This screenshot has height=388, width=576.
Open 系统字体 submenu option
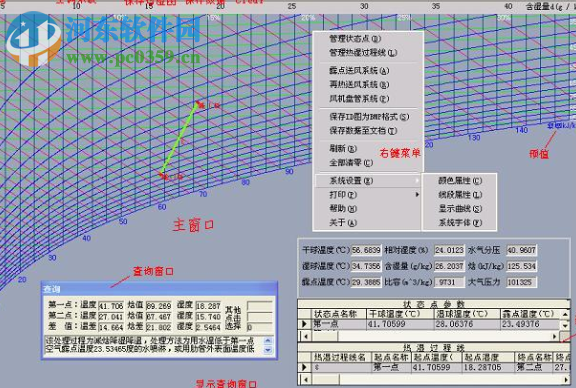tap(460, 223)
